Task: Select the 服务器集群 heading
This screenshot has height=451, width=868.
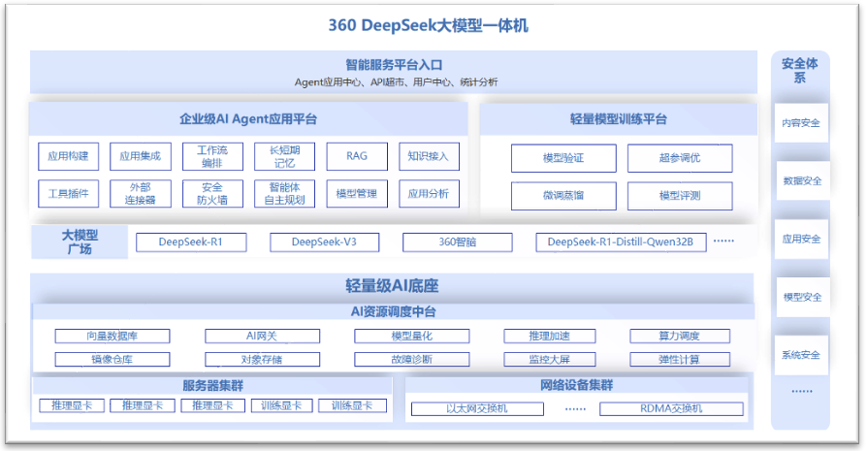Action: tap(213, 386)
